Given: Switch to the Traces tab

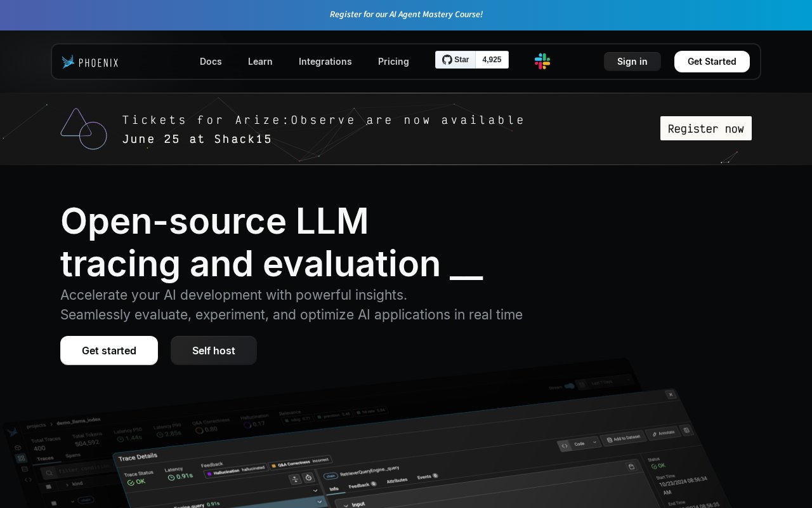Looking at the screenshot, I should (x=45, y=458).
